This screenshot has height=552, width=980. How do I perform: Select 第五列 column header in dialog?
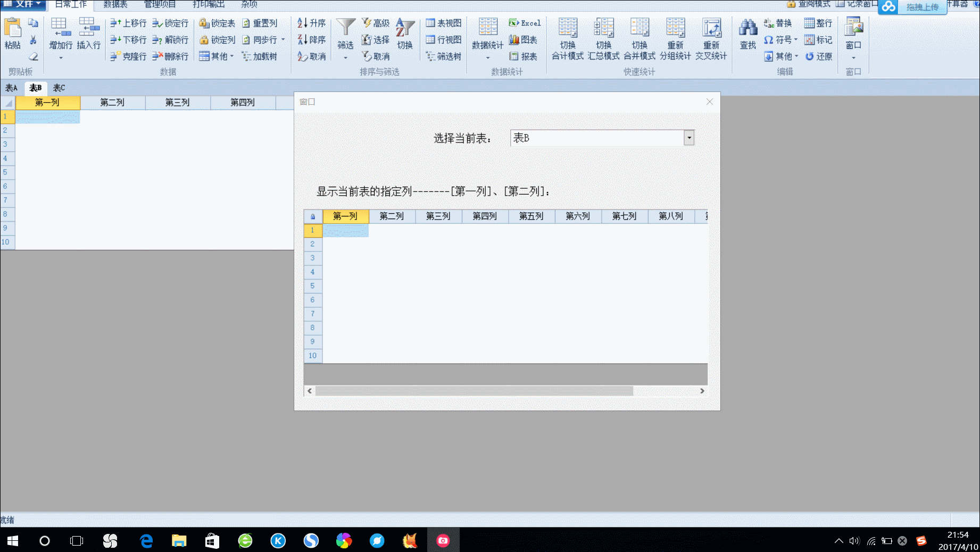coord(531,216)
